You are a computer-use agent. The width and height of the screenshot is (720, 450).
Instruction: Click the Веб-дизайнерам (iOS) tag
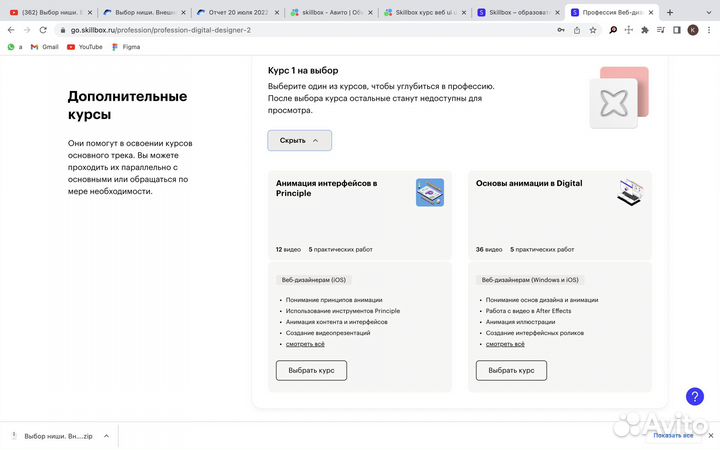314,280
